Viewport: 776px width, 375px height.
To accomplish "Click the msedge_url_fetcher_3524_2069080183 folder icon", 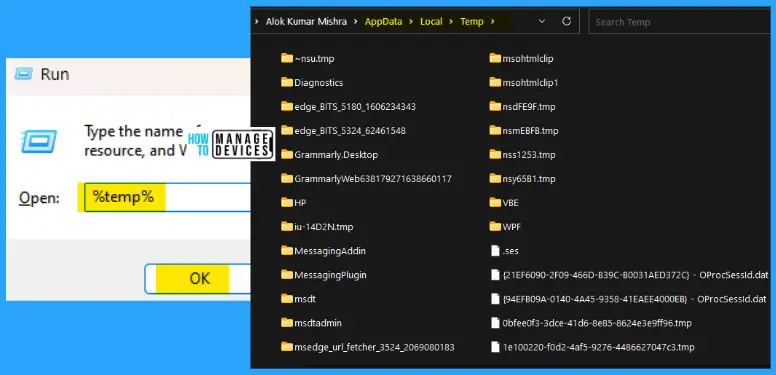I will (x=287, y=347).
